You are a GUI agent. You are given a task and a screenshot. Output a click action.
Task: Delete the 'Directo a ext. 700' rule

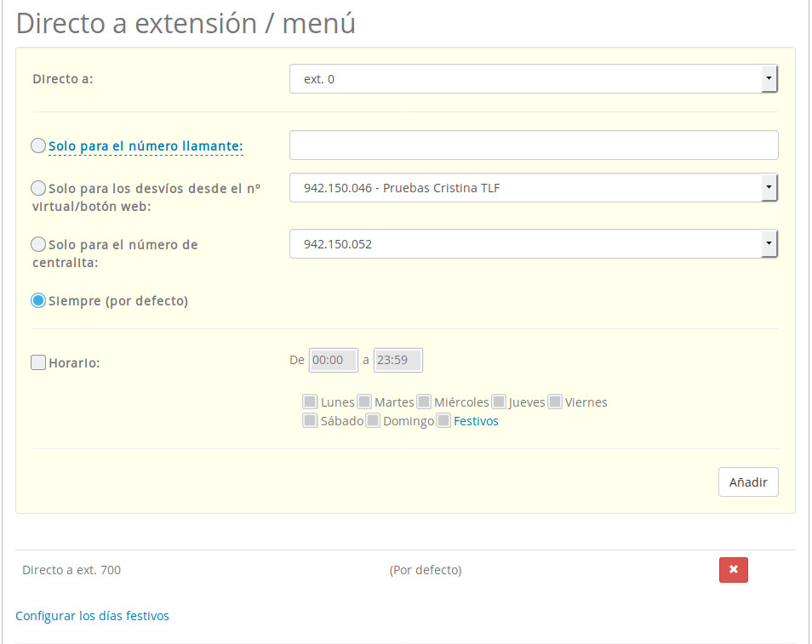[733, 570]
